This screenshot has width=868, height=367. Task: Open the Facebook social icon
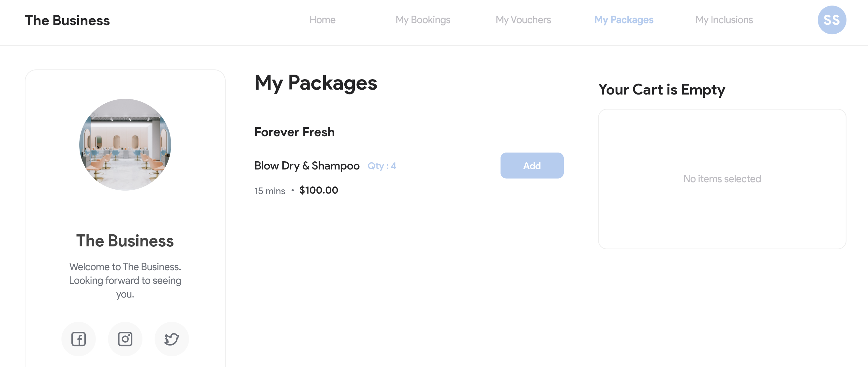pyautogui.click(x=78, y=339)
